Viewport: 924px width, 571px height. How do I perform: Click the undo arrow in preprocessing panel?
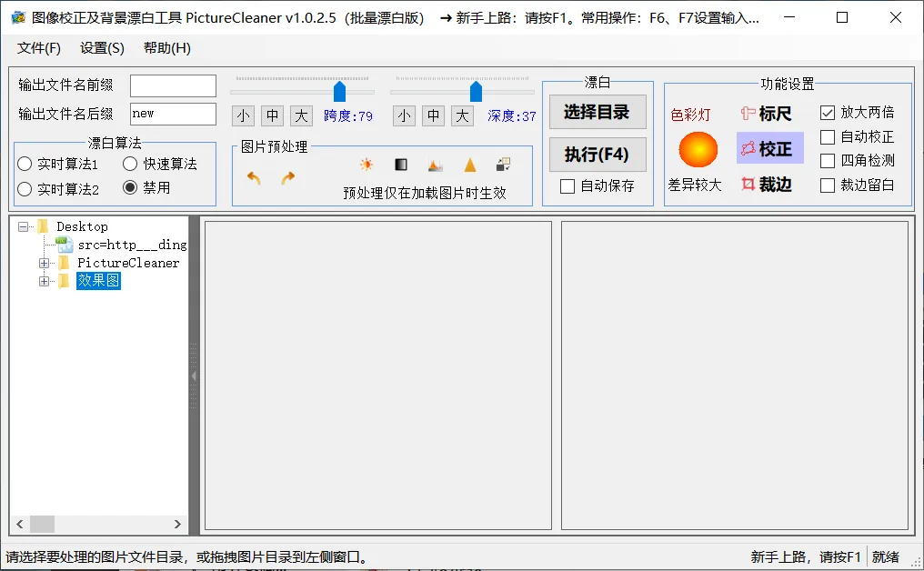click(x=254, y=177)
